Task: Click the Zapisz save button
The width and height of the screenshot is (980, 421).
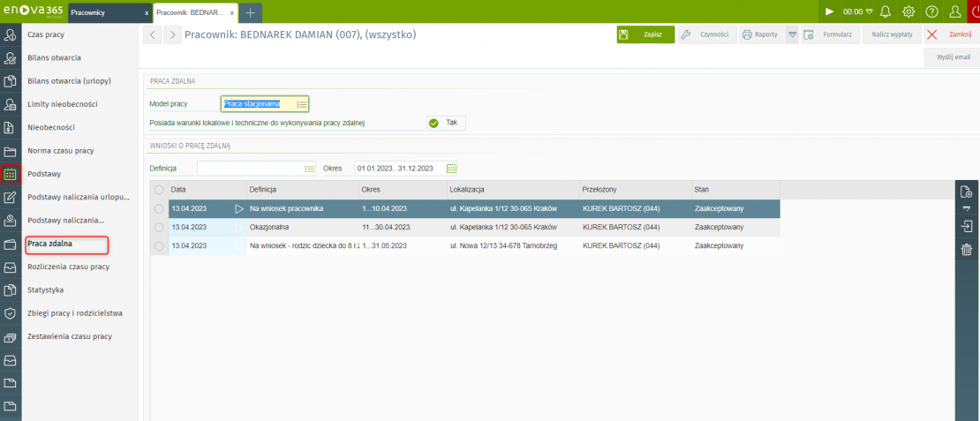Action: tap(645, 34)
